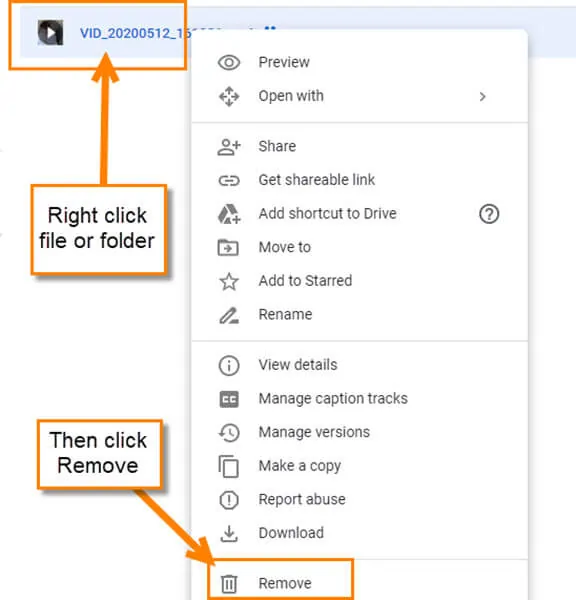Click the pencil Rename icon

(x=229, y=315)
